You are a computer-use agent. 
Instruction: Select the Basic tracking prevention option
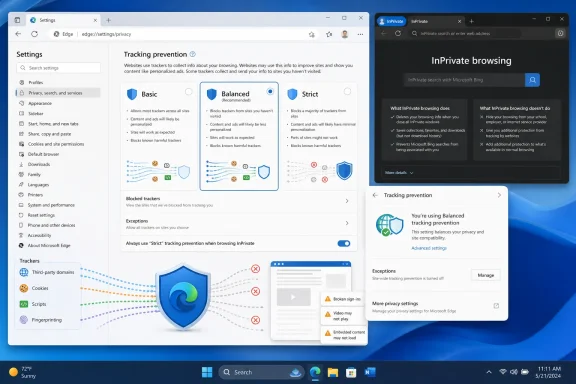(188, 91)
